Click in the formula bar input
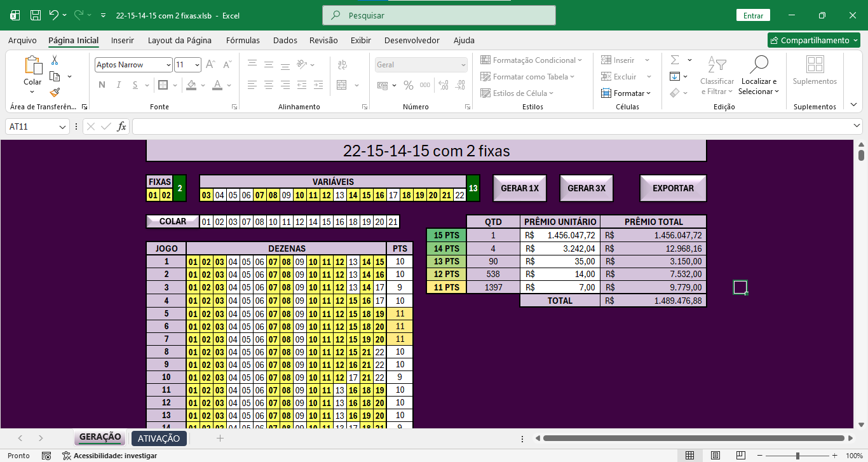Viewport: 868px width, 462px height. [x=492, y=126]
